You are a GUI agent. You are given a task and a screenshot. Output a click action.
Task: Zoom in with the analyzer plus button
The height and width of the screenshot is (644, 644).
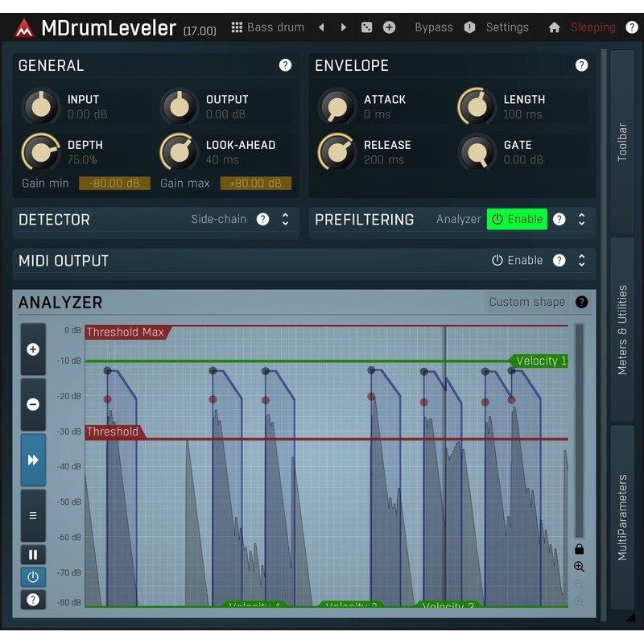click(33, 349)
